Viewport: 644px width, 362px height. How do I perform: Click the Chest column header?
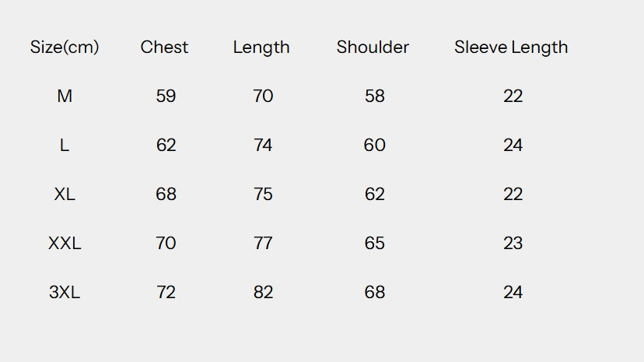pyautogui.click(x=164, y=47)
